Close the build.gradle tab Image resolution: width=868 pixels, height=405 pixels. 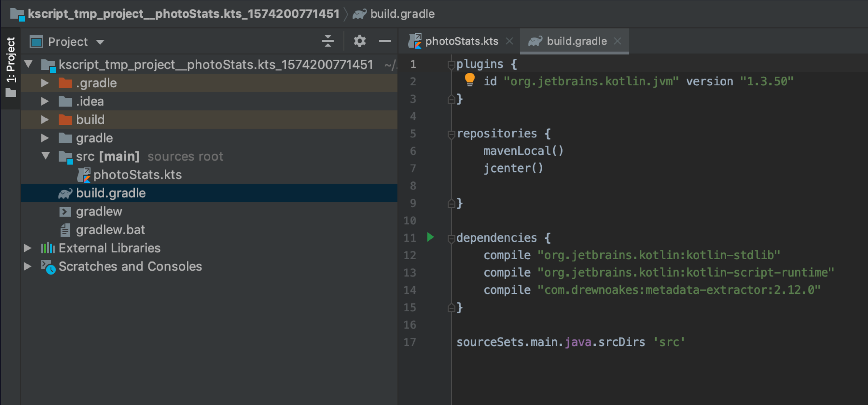[617, 41]
